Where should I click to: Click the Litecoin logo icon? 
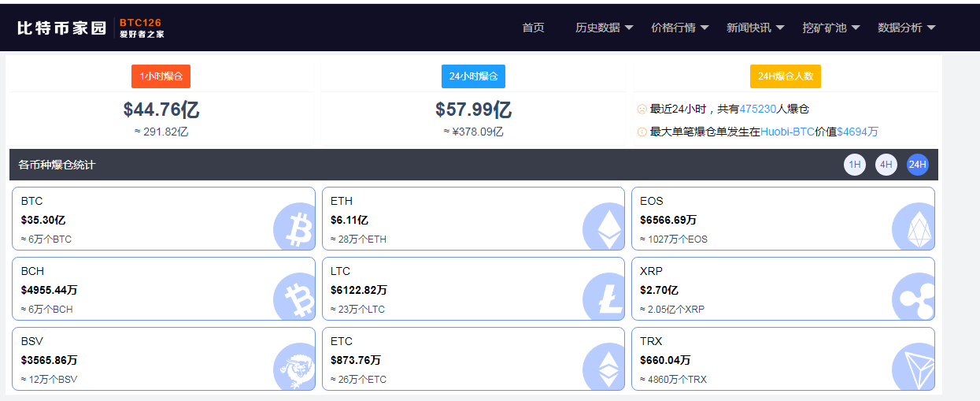605,298
